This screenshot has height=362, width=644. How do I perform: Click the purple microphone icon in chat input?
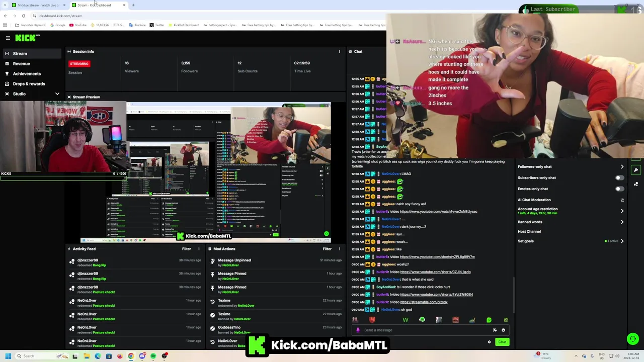358,330
